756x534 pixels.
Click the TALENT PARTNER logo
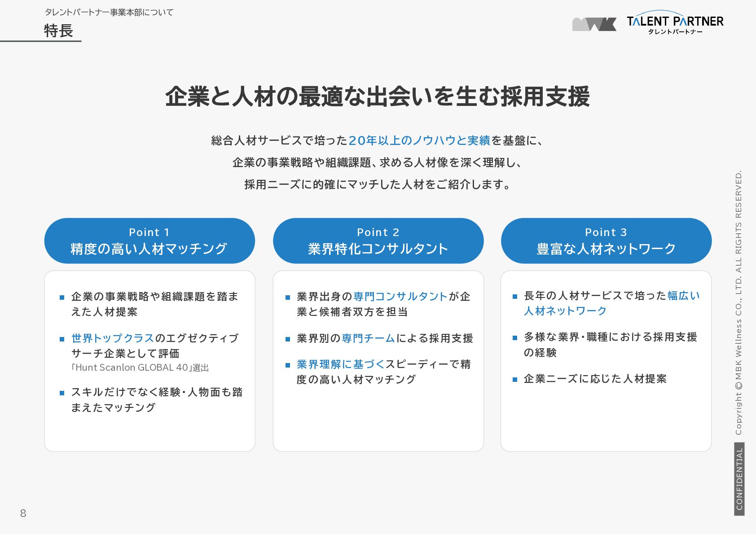click(x=675, y=23)
